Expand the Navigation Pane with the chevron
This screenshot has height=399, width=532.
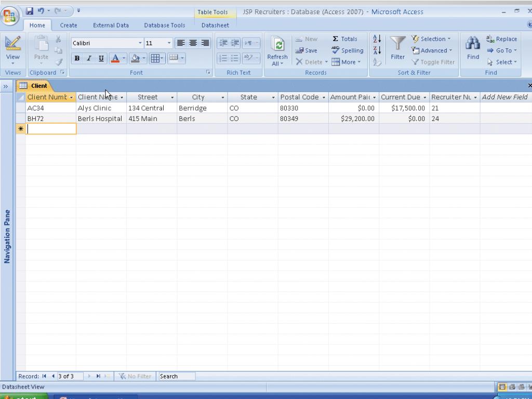pos(5,86)
